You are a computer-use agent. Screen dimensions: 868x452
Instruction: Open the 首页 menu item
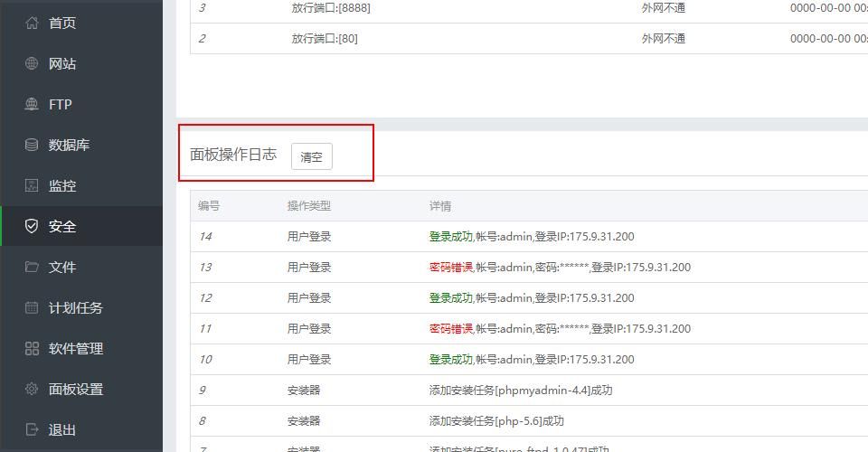click(62, 23)
